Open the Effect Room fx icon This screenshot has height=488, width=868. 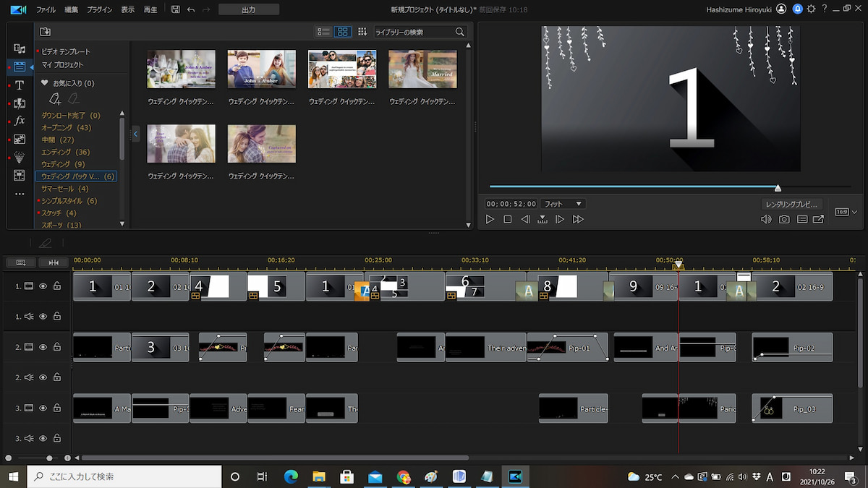pyautogui.click(x=20, y=121)
